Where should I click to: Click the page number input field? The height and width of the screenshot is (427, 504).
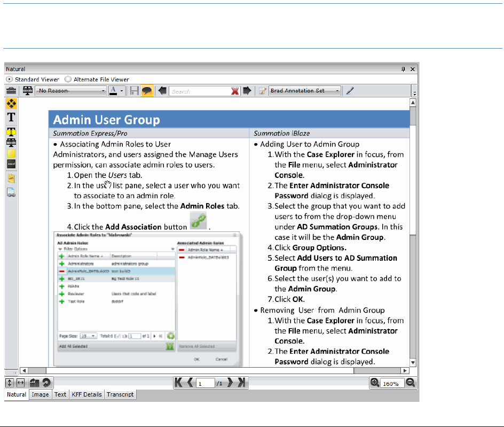coord(205,383)
